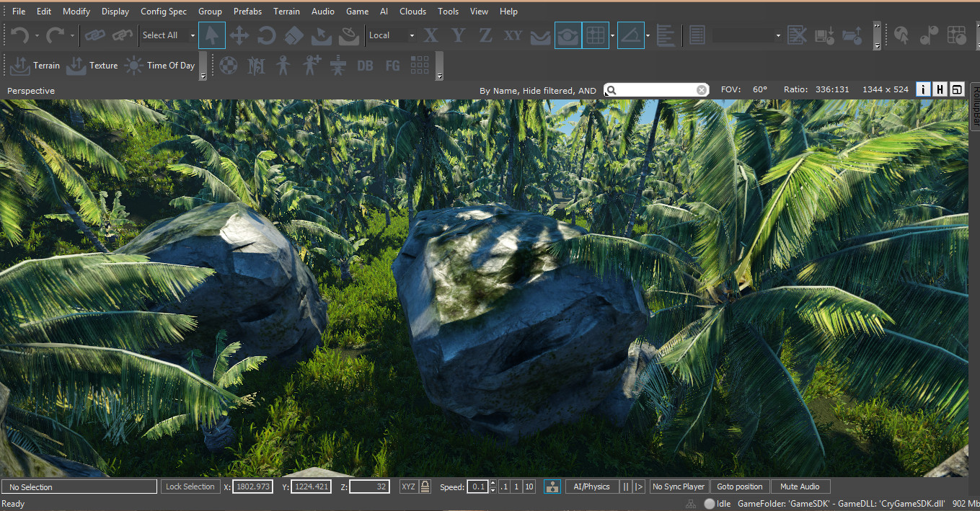Mute Audio in the editor
Screen dimensions: 980x511
coord(800,486)
